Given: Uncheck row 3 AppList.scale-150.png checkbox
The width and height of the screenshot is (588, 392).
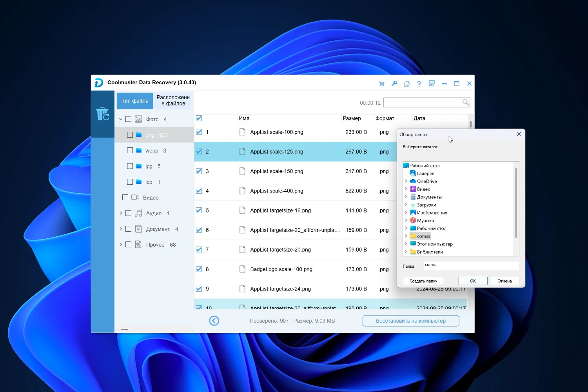Looking at the screenshot, I should (x=199, y=171).
